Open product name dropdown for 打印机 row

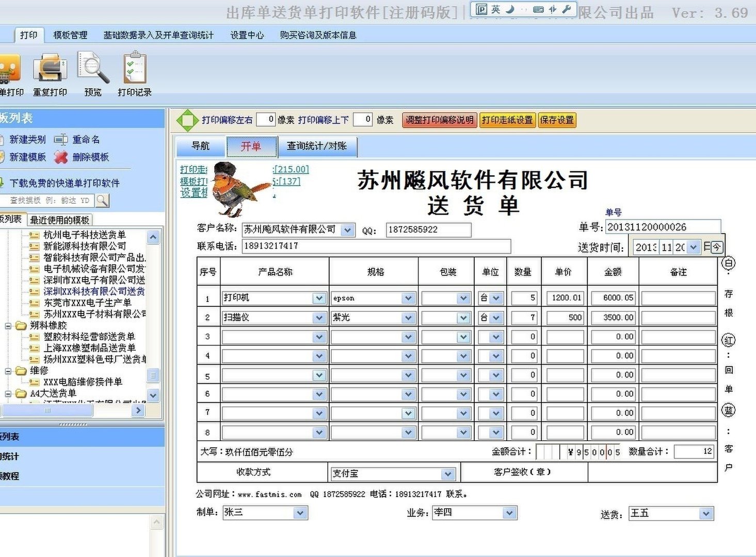pyautogui.click(x=319, y=298)
